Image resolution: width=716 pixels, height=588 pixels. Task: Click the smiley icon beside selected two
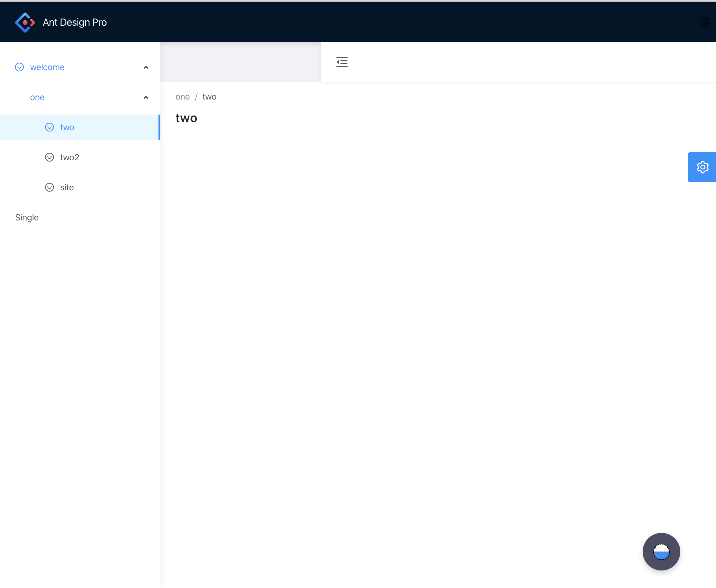[x=49, y=127]
